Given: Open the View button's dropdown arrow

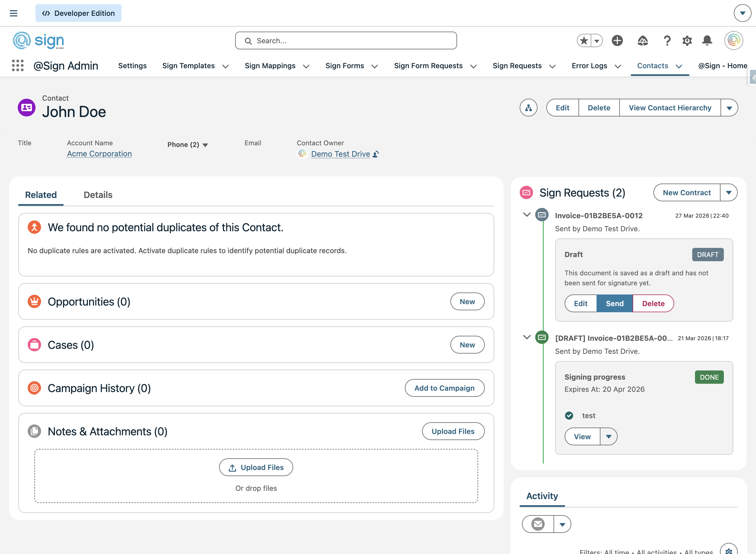Looking at the screenshot, I should click(x=608, y=436).
